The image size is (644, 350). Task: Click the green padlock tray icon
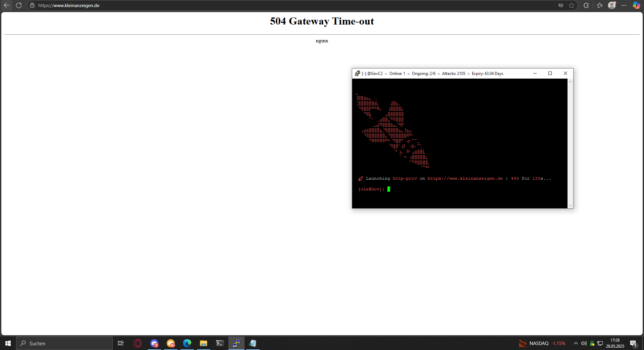(592, 343)
